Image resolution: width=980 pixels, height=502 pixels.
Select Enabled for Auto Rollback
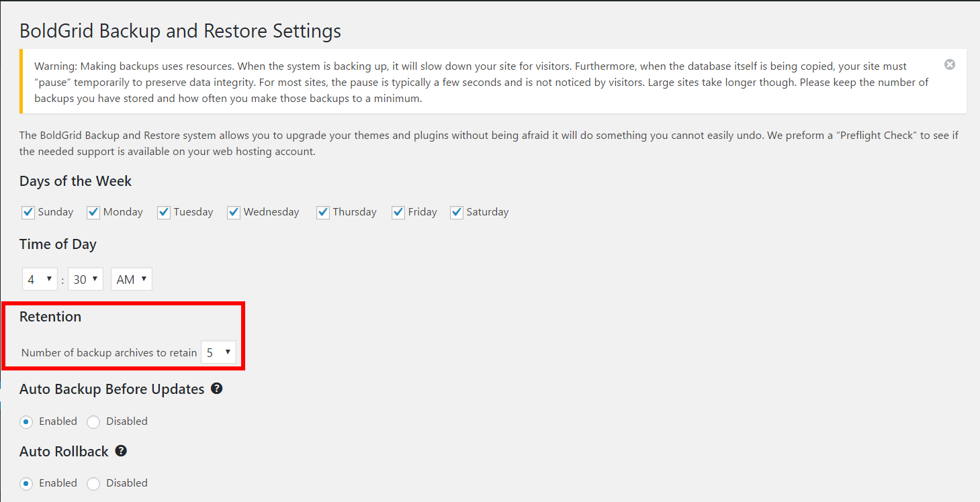(26, 483)
